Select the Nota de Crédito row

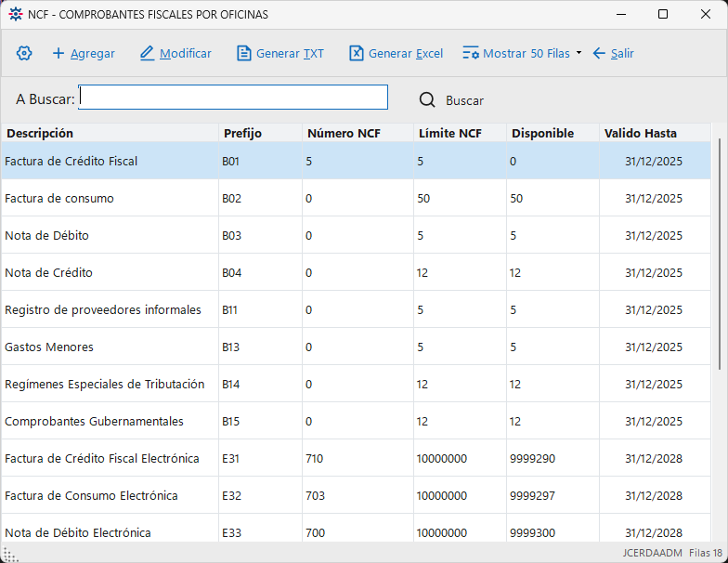(x=357, y=272)
